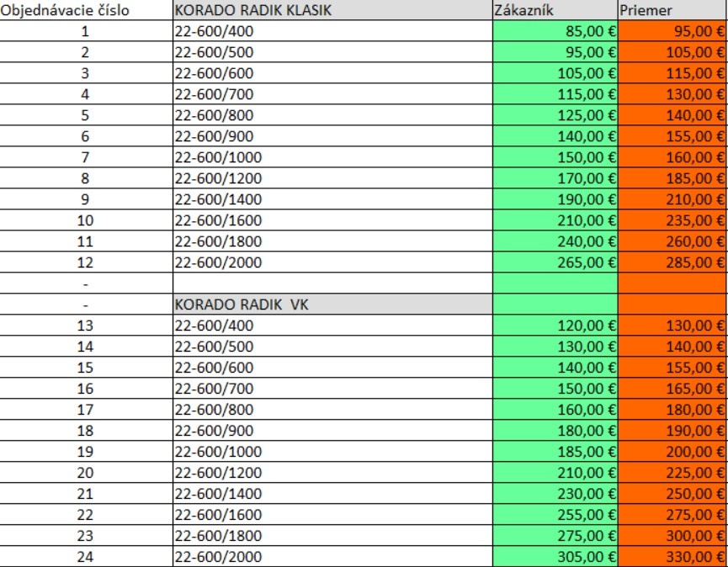Click the 235,00 € Priemer cell
The height and width of the screenshot is (567, 728).
tap(672, 220)
